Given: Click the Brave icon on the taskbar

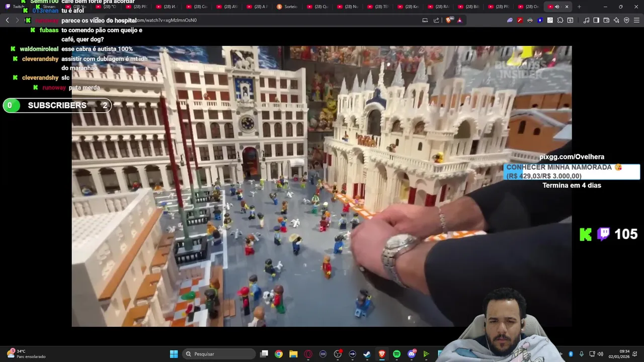Looking at the screenshot, I should (382, 354).
